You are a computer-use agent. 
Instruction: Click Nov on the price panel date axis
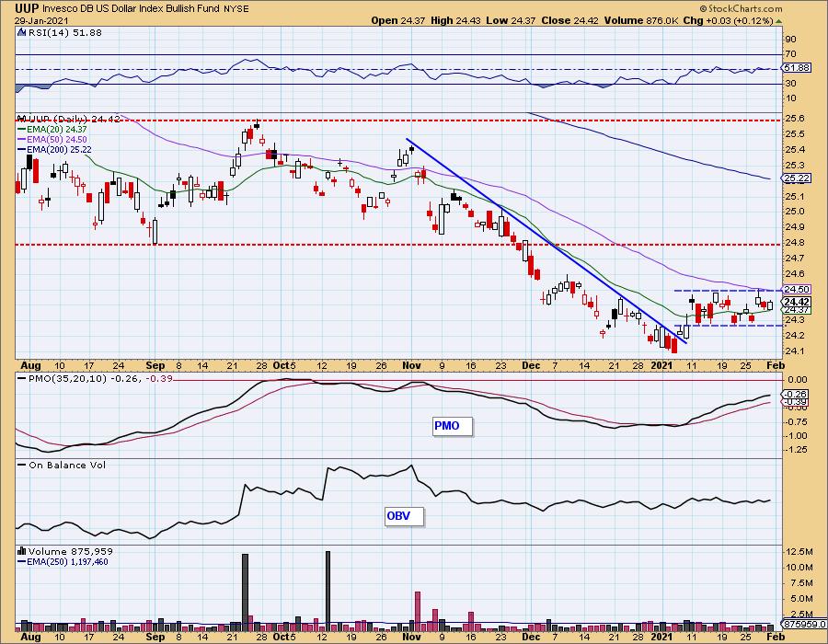pos(411,365)
